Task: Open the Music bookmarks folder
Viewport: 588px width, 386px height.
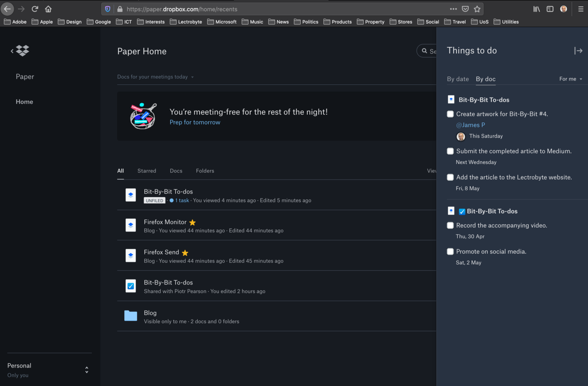Action: (252, 22)
